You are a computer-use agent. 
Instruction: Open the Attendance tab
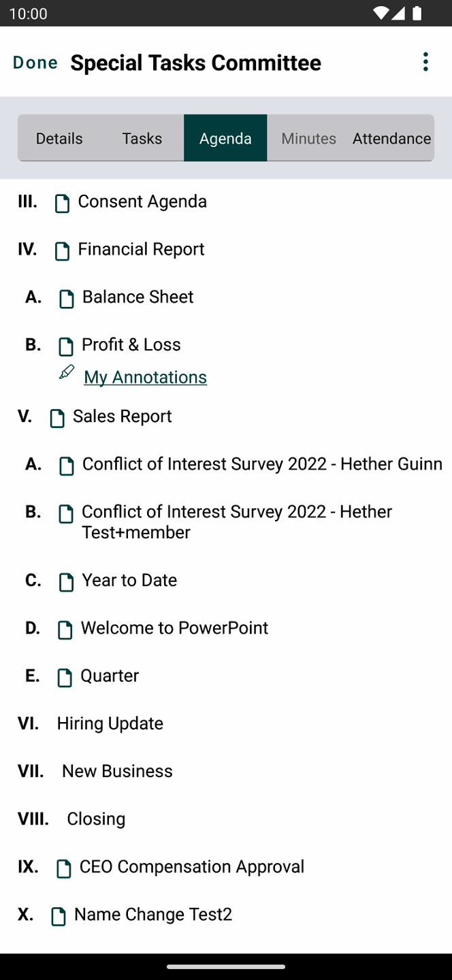(391, 138)
